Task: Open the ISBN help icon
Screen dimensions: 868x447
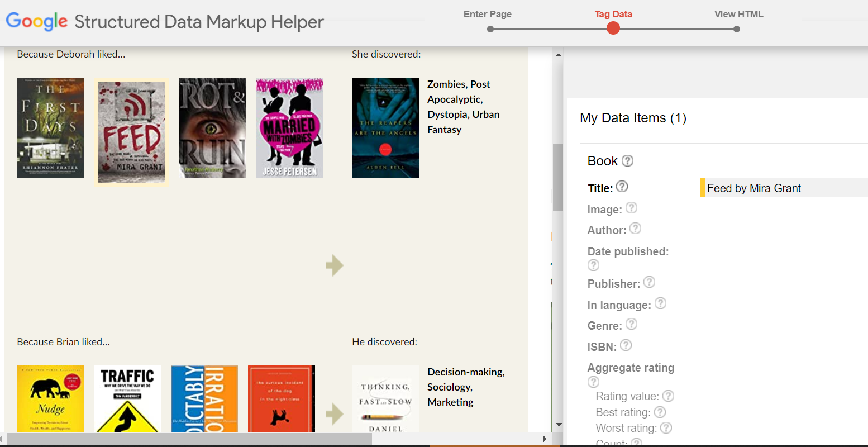Action: pyautogui.click(x=626, y=345)
